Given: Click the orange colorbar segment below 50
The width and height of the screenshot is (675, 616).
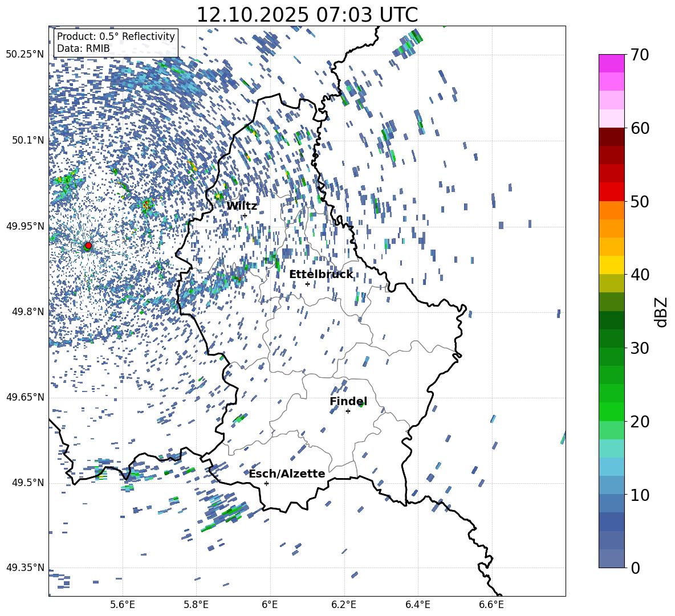Looking at the screenshot, I should [x=612, y=210].
